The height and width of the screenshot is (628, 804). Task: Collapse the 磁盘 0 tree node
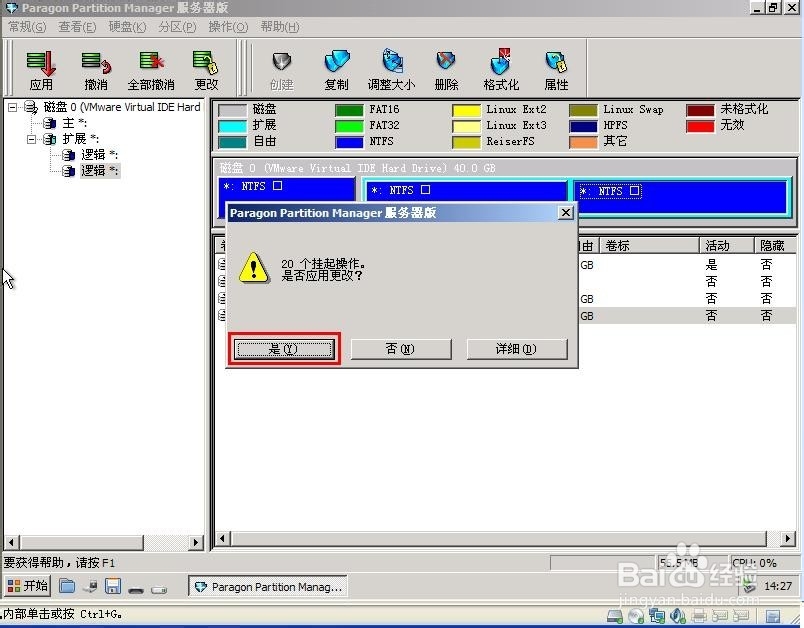(12, 107)
